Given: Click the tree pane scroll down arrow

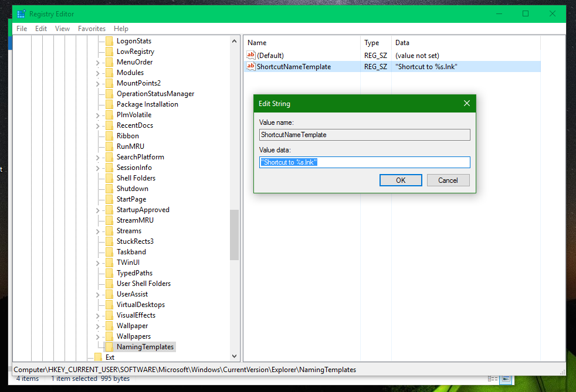Looking at the screenshot, I should (x=235, y=356).
